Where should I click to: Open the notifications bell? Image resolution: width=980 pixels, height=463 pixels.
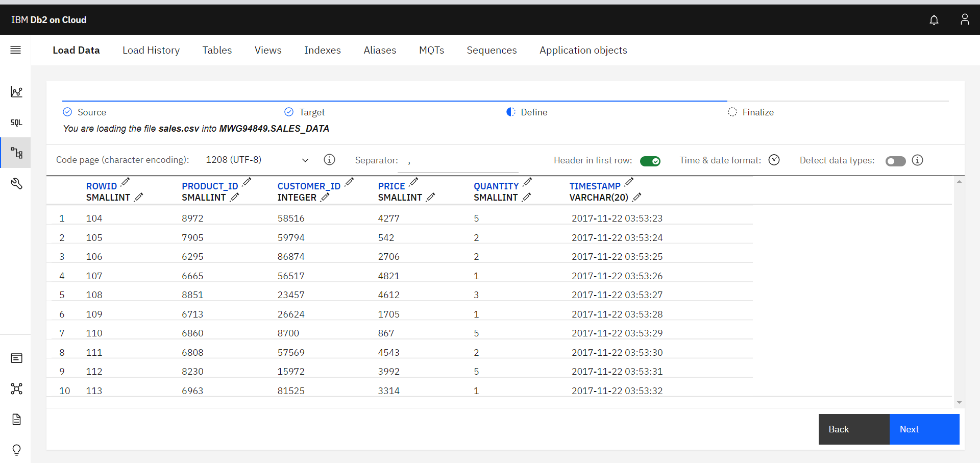point(934,20)
